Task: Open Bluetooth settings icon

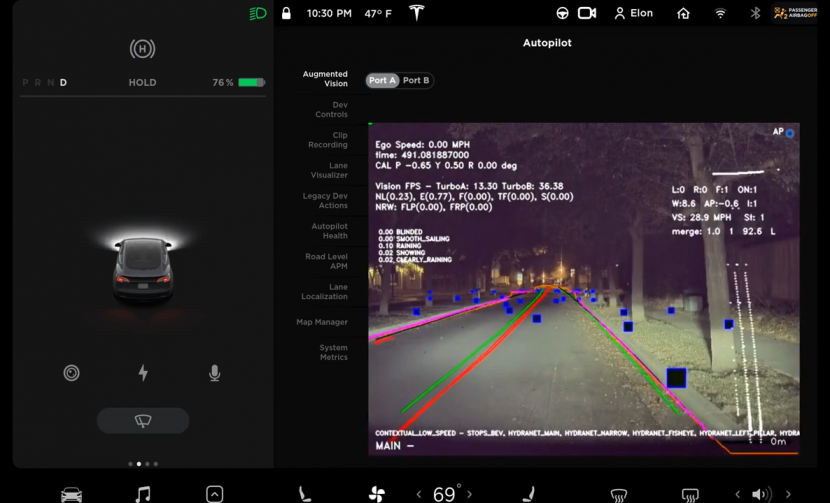Action: tap(755, 13)
